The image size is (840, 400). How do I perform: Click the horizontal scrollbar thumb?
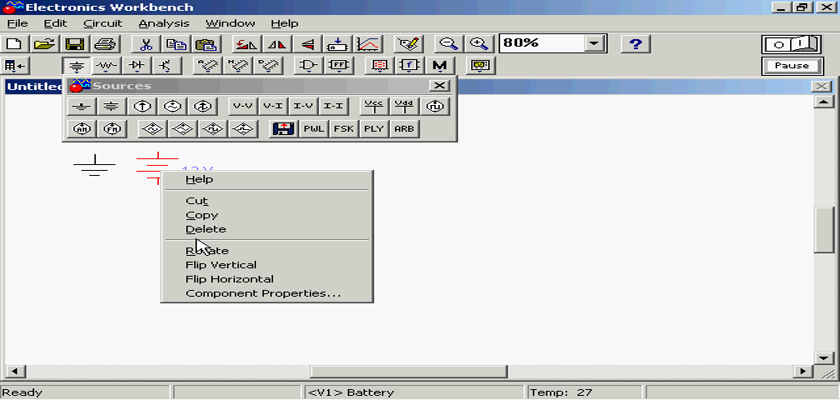click(x=408, y=371)
